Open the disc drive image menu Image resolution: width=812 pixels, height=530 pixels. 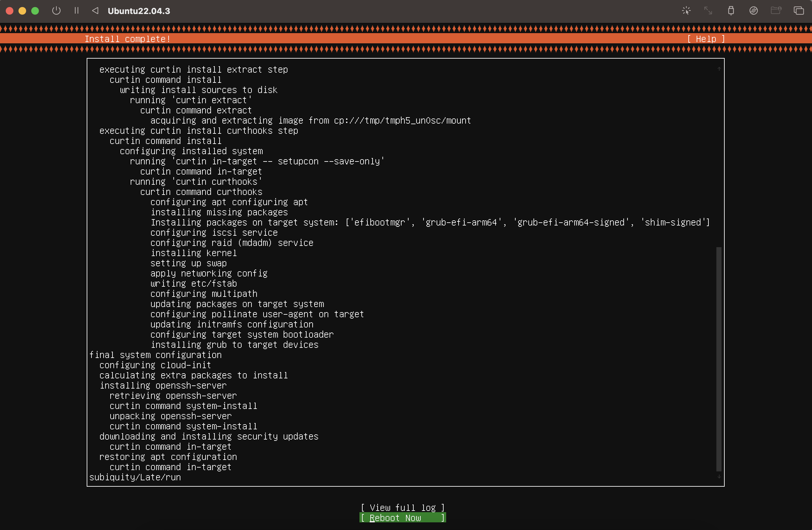click(x=753, y=11)
